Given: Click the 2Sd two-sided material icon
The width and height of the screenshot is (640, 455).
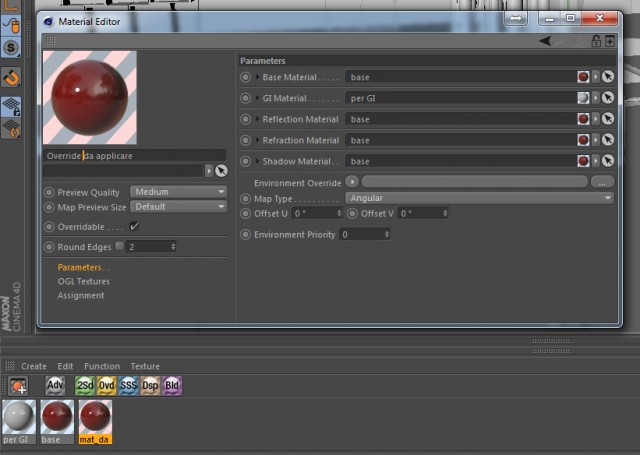Looking at the screenshot, I should (85, 386).
